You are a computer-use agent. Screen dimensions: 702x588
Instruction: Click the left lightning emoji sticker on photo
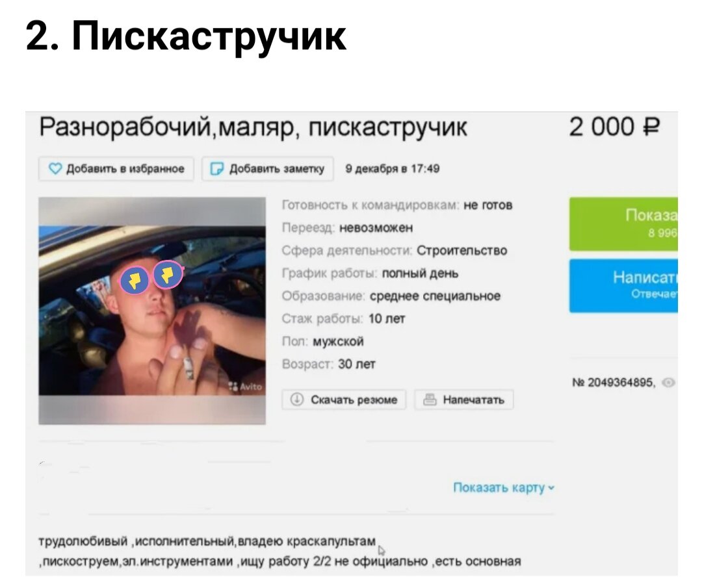click(x=135, y=281)
